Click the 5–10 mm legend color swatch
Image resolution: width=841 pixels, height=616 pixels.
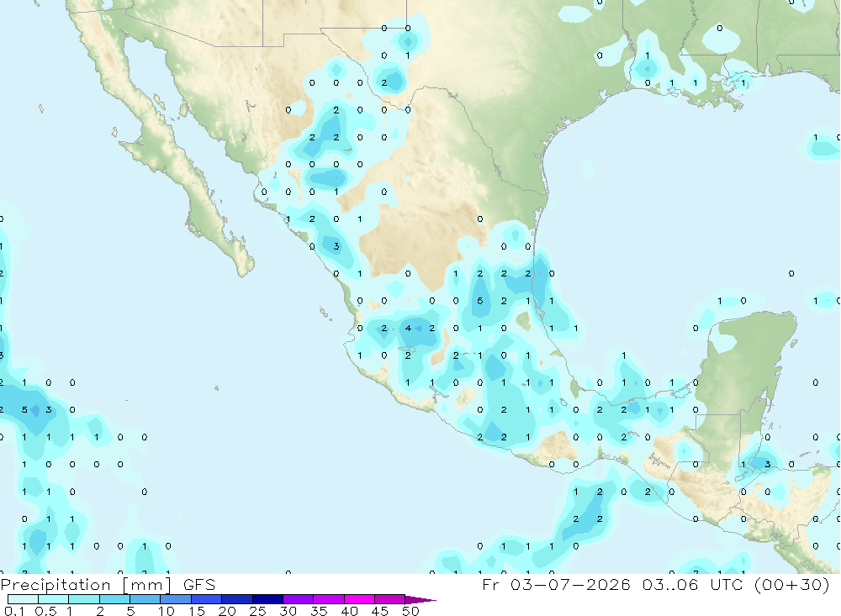click(145, 599)
